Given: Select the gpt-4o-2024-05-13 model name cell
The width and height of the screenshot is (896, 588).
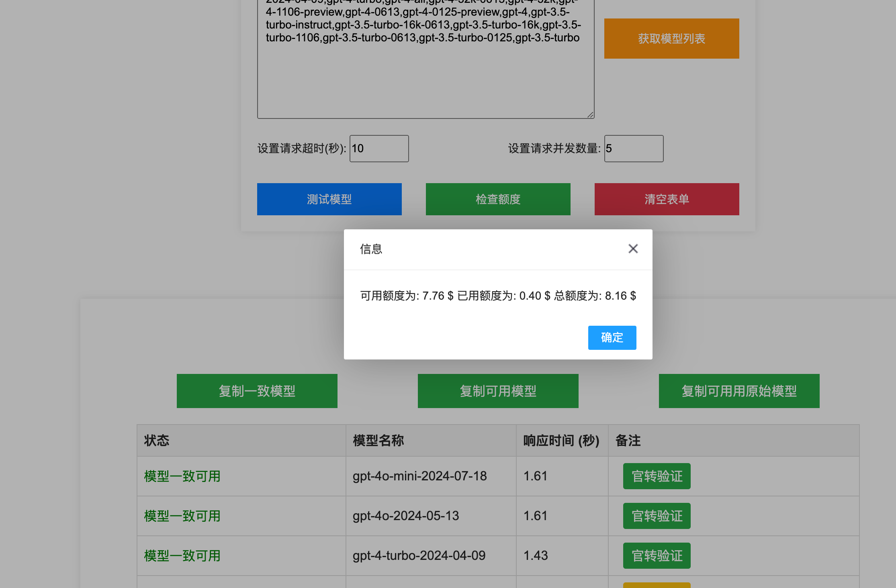Looking at the screenshot, I should 431,516.
